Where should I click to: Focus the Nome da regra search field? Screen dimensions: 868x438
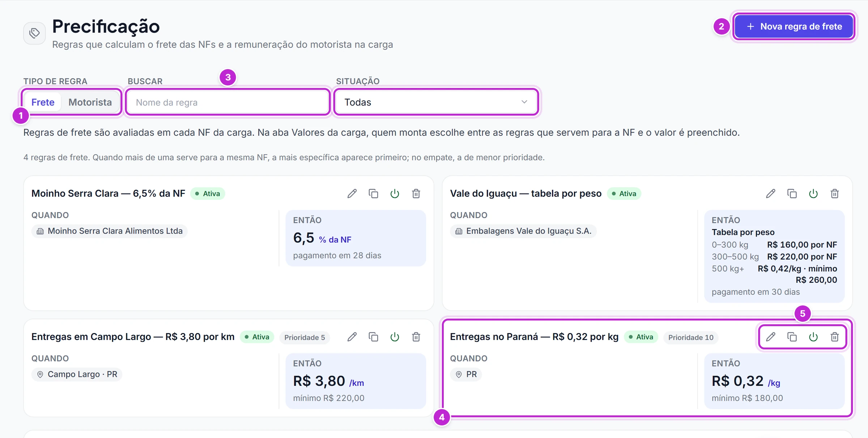(x=228, y=102)
